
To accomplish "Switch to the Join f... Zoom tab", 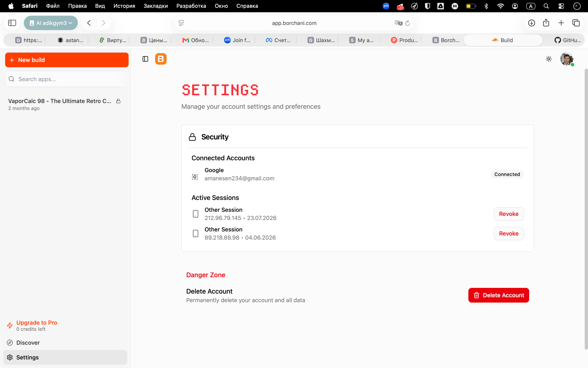I will tap(237, 40).
